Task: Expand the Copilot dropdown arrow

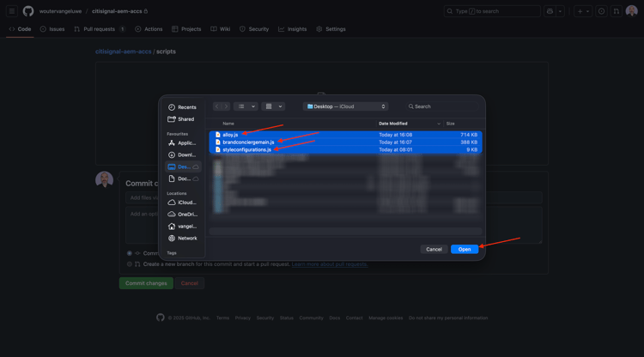Action: [x=560, y=11]
